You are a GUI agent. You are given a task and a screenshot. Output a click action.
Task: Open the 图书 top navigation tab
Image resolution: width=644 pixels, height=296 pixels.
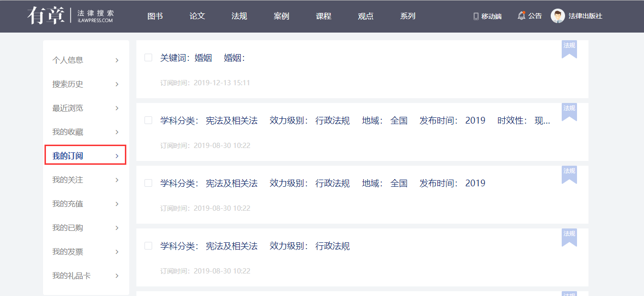coord(155,16)
